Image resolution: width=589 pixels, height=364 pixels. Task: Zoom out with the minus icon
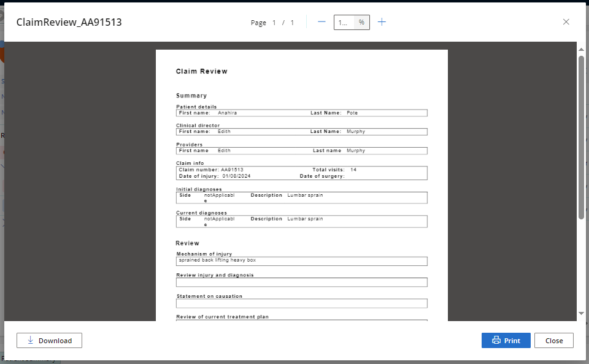pyautogui.click(x=321, y=22)
